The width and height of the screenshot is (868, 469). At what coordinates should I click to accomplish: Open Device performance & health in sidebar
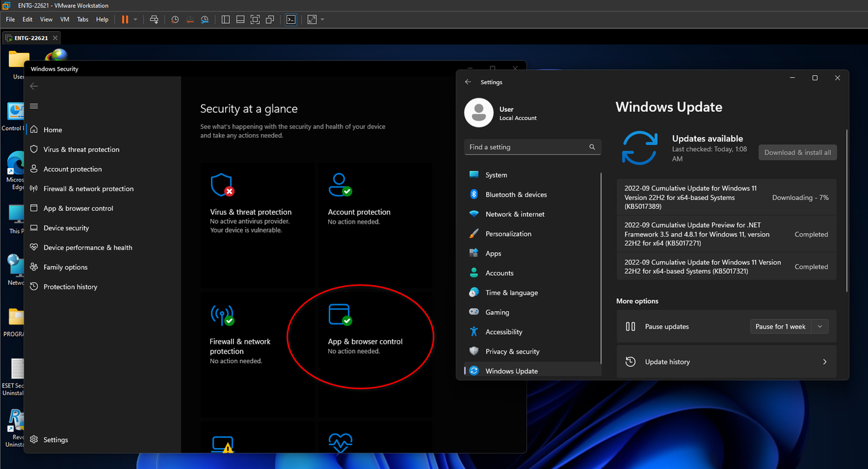102,247
